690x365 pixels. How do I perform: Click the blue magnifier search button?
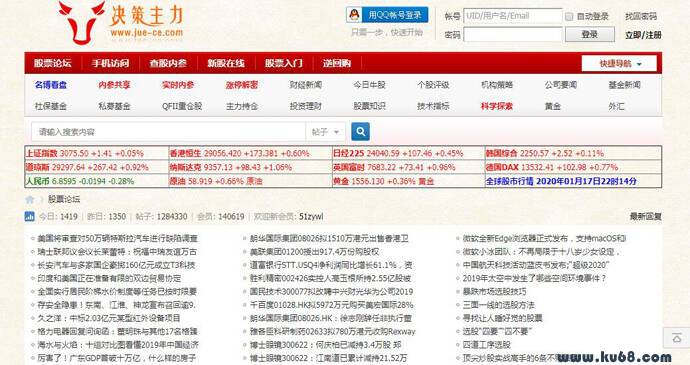point(360,131)
